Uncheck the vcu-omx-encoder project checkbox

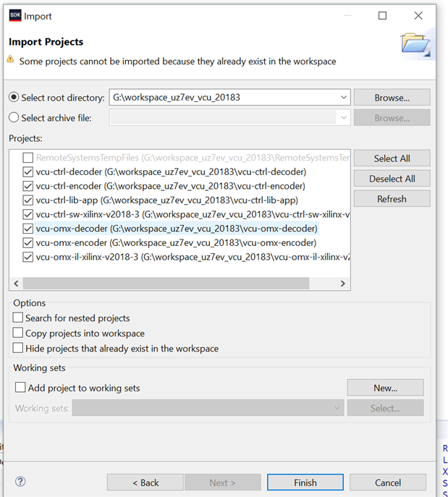28,243
